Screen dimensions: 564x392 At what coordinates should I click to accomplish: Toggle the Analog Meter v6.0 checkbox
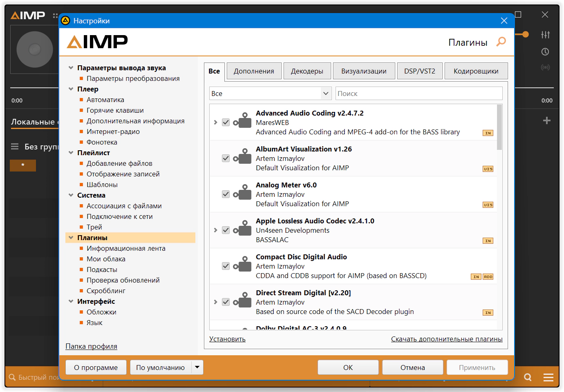click(x=226, y=194)
